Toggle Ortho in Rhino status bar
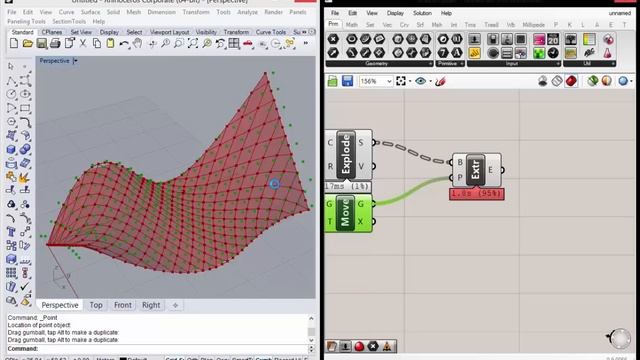Screen dimensions: 640x360 [x=192, y=358]
